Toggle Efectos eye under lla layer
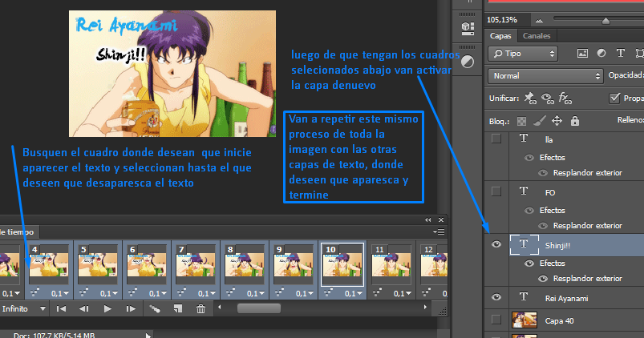Image resolution: width=644 pixels, height=338 pixels. pos(529,158)
